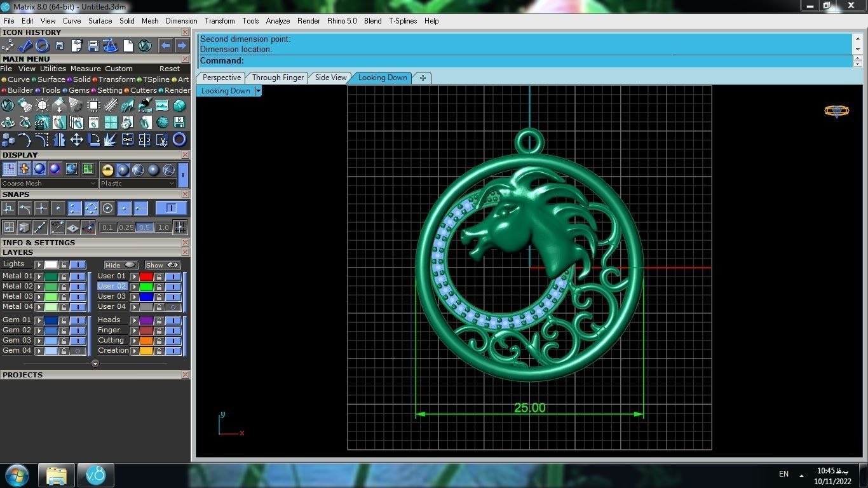Click the dashed curve fillet icon
The height and width of the screenshot is (488, 868).
42,139
